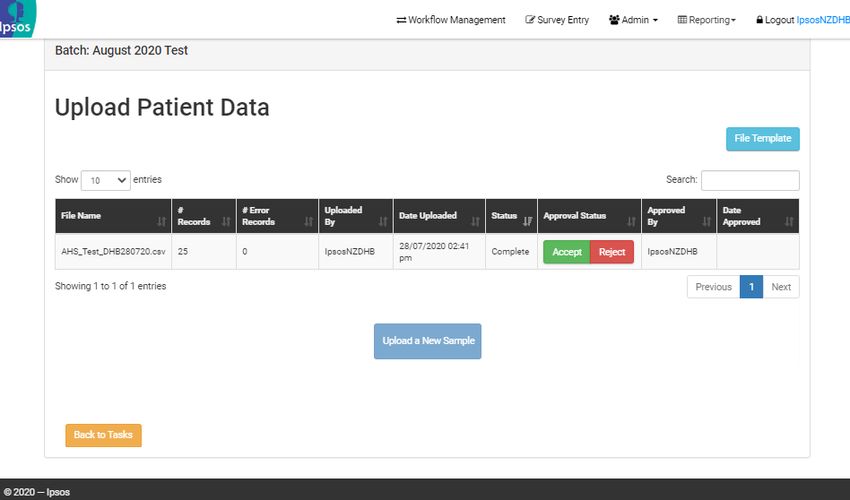Expand the Admin menu
850x500 pixels.
click(633, 20)
